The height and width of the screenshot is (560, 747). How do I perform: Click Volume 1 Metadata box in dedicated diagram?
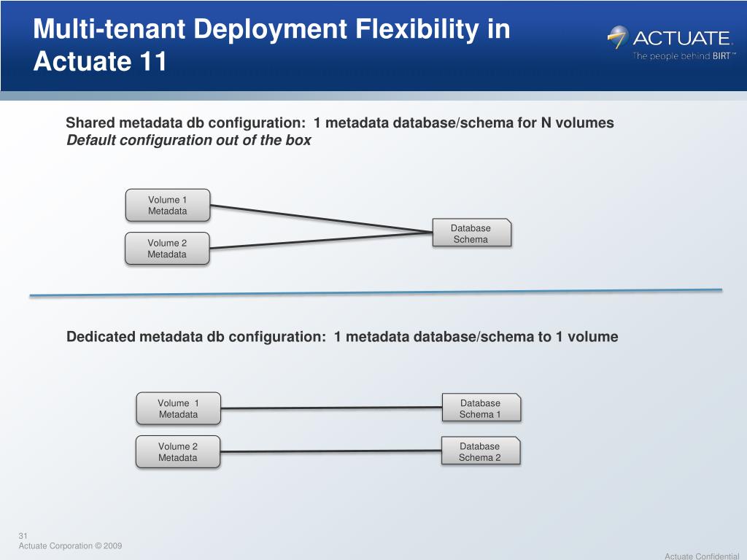click(178, 408)
